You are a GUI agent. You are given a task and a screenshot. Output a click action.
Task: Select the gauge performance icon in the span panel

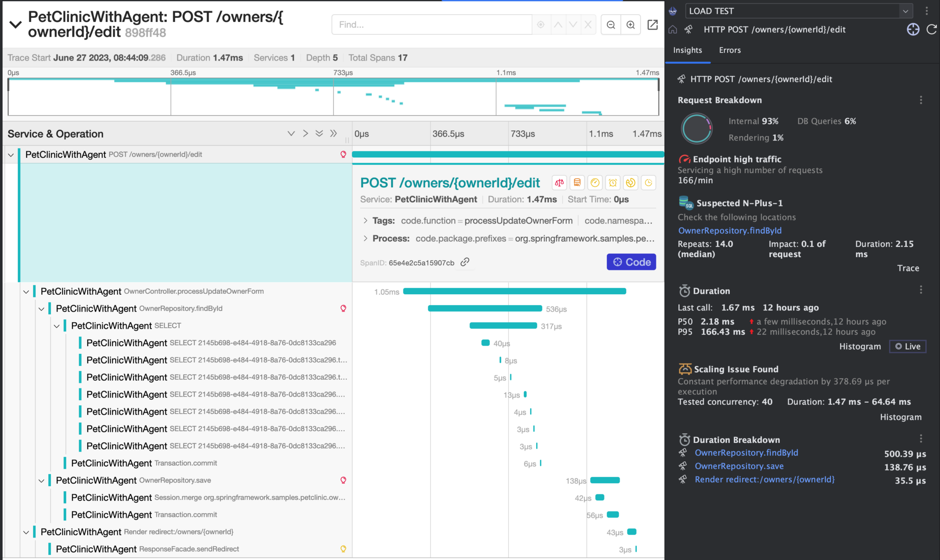point(595,182)
